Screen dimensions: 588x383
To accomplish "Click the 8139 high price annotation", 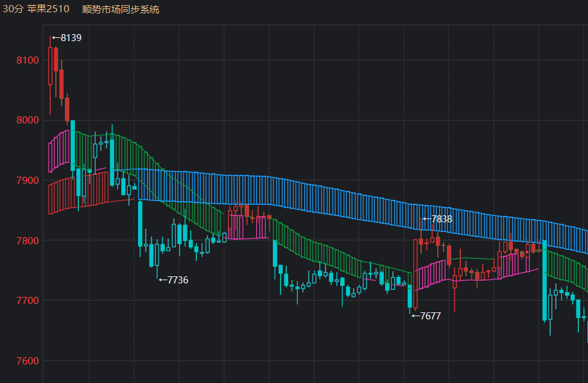I will pyautogui.click(x=67, y=38).
